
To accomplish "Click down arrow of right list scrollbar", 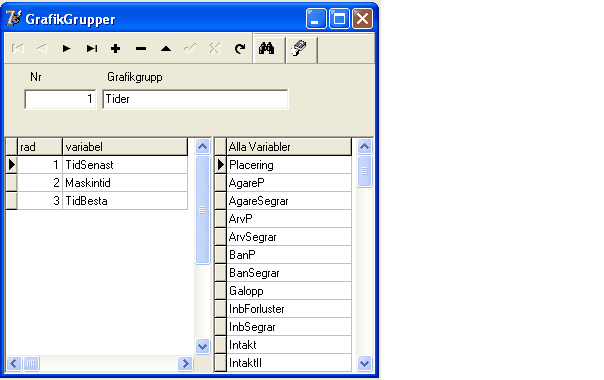I will point(364,363).
